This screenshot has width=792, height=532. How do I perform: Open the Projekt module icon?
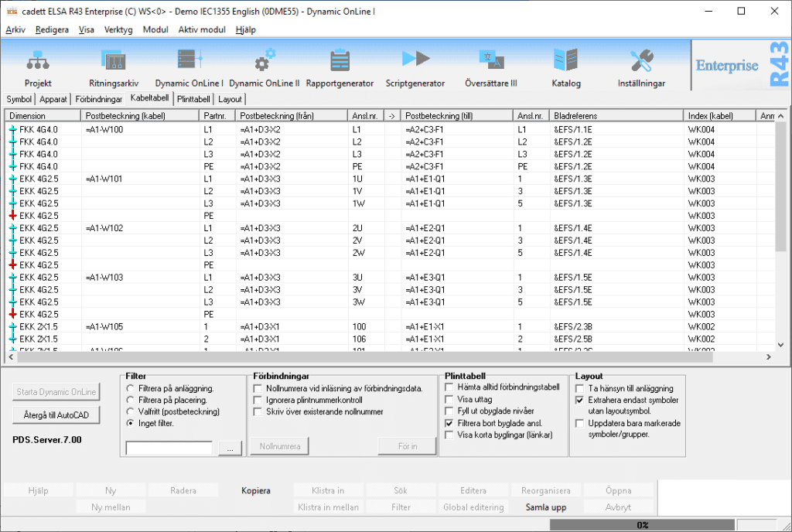tap(38, 62)
